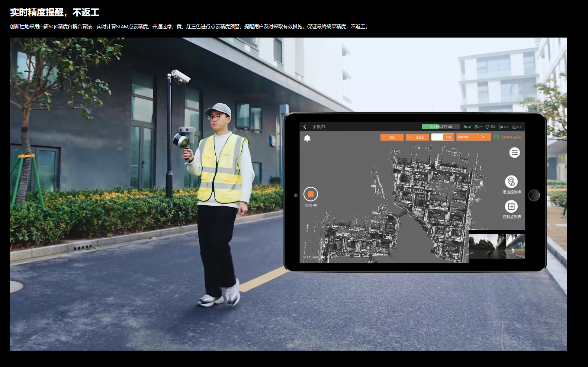Toggle the 无锁定 view lock button
588x367 pixels.
417,137
